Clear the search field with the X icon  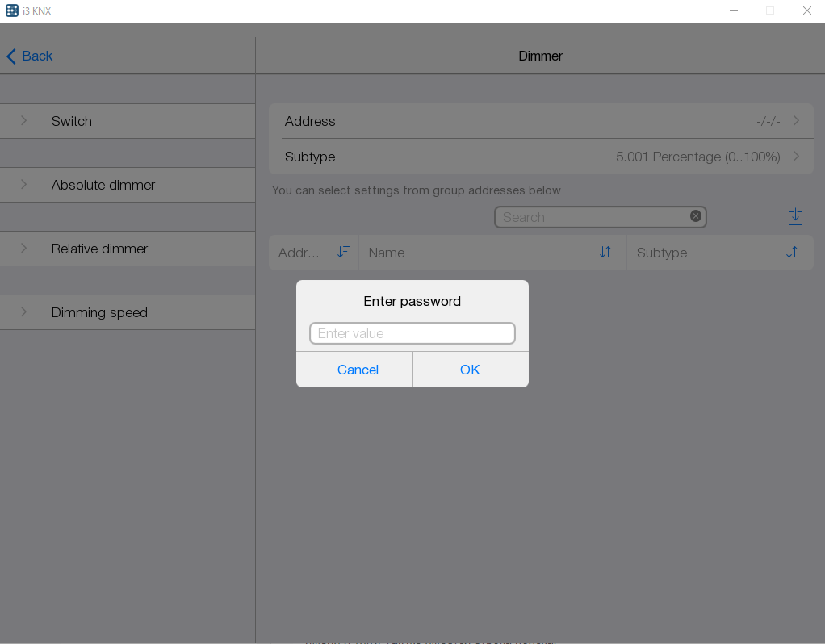[695, 215]
